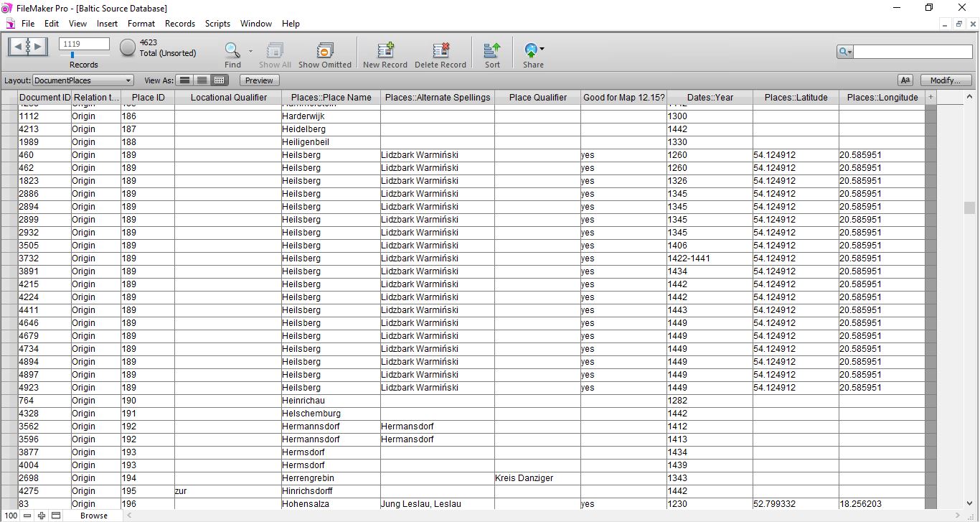This screenshot has height=522, width=980.
Task: Open the Edit menu
Action: 52,24
